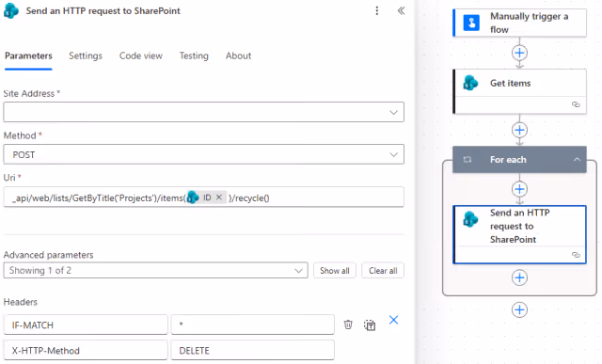Click into the Uri input field
Image resolution: width=602 pixels, height=364 pixels.
[203, 197]
